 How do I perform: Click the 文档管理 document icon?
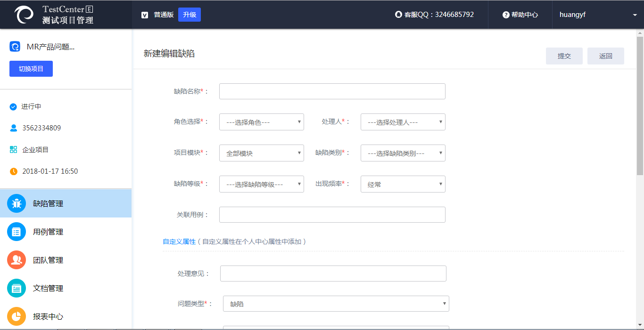click(17, 288)
